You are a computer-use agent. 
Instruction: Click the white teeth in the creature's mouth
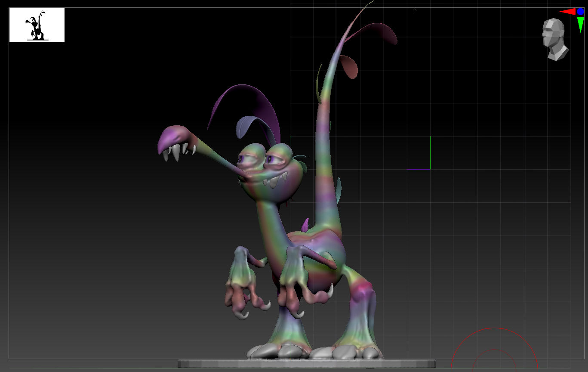click(275, 181)
